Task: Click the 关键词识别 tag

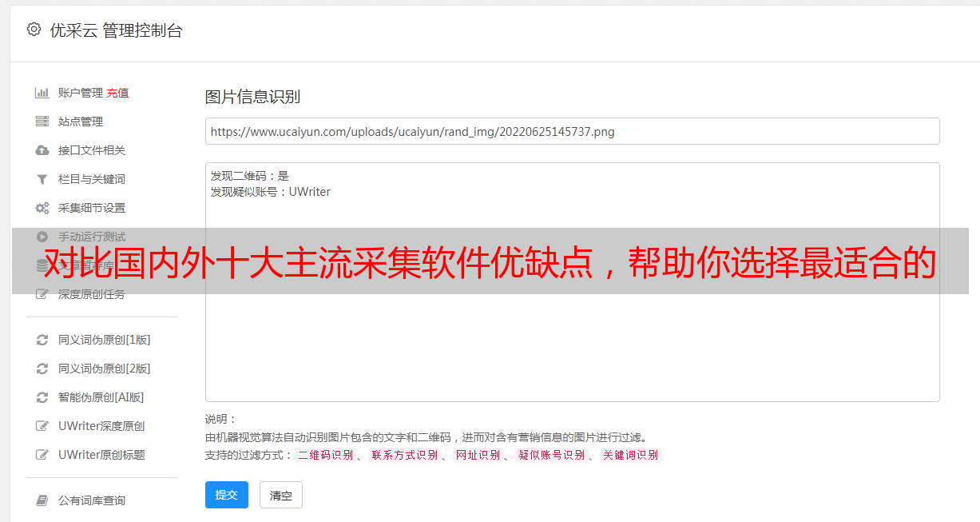Action: tap(630, 455)
